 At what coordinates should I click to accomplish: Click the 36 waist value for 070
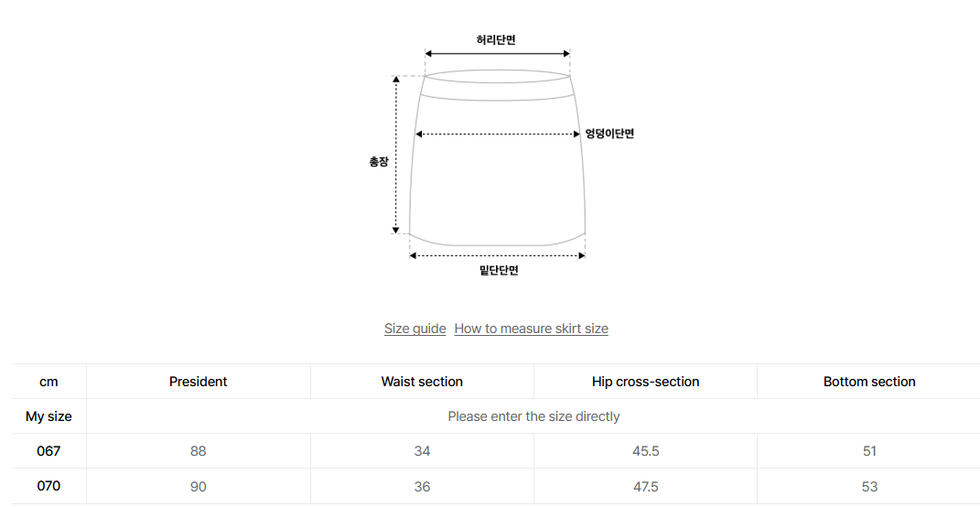(422, 486)
